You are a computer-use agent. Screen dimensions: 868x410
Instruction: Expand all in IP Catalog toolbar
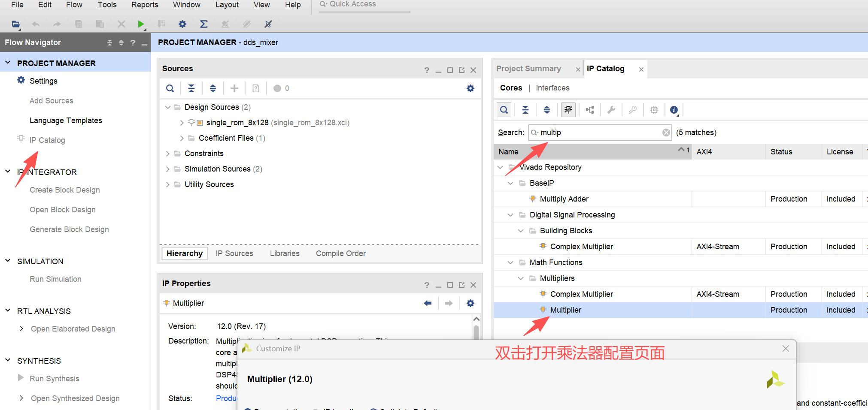pyautogui.click(x=547, y=110)
